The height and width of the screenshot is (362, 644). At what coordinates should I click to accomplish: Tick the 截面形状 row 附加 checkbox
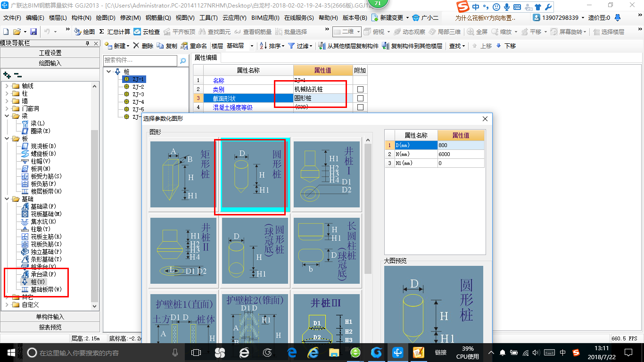(x=360, y=99)
